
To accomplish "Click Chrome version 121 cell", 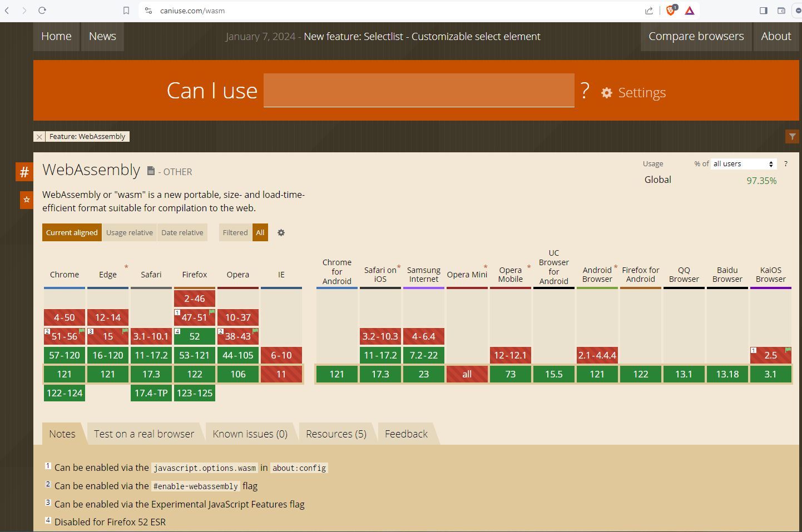I will point(65,374).
